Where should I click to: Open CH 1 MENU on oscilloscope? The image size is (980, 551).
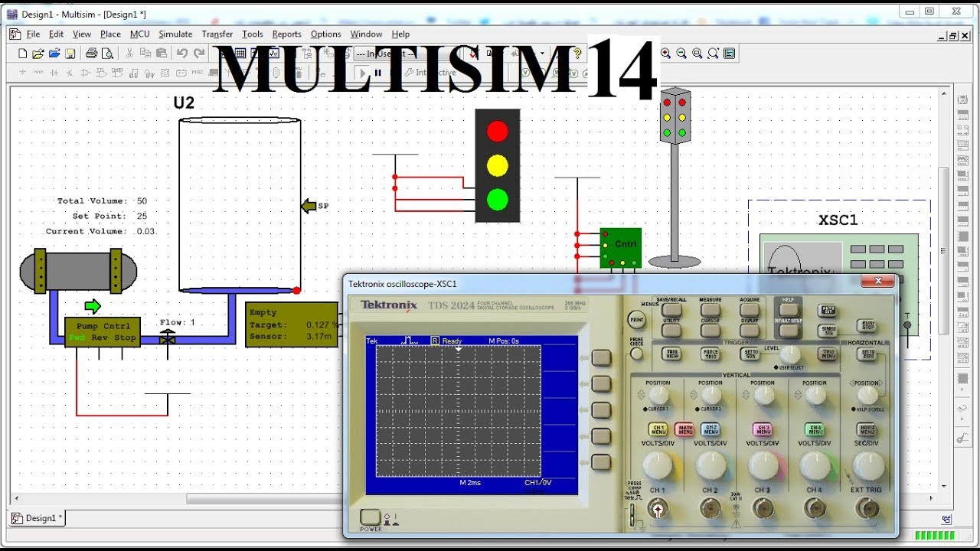tap(658, 430)
